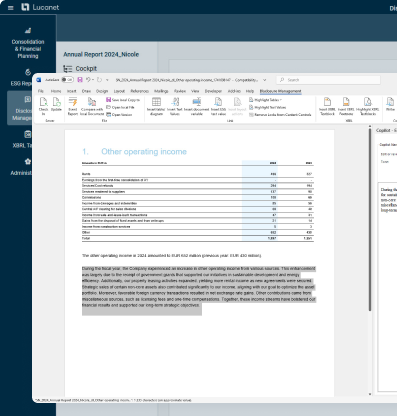Toggle the AutoSave switch
This screenshot has width=397, height=416.
(x=67, y=80)
